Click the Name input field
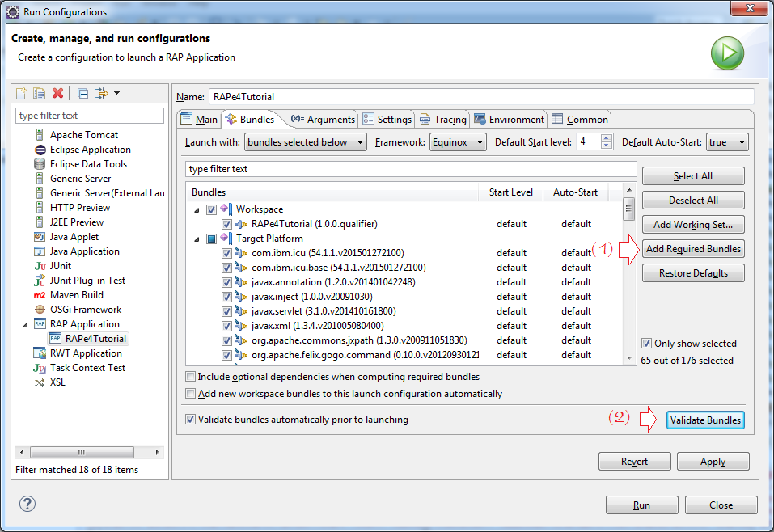Screen dimensions: 774x532 click(x=481, y=97)
